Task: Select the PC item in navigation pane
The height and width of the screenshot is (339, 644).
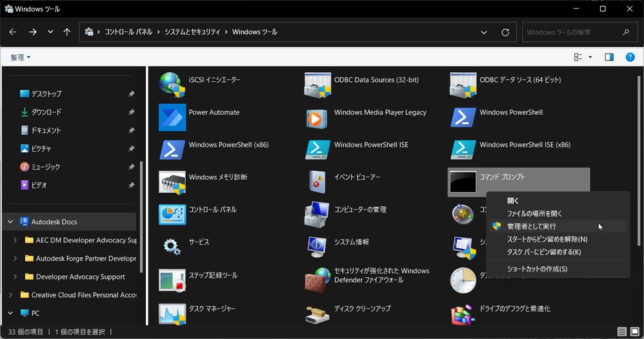Action: 35,313
